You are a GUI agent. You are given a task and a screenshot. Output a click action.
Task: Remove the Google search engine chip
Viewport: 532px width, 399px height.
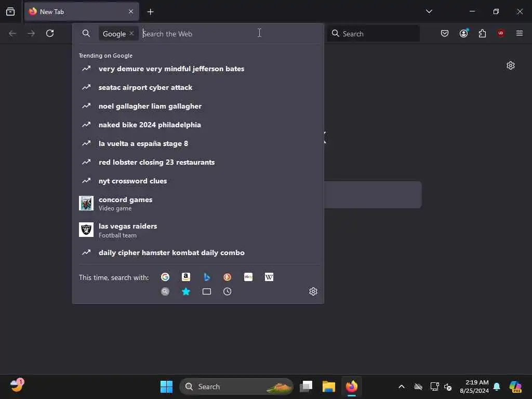(x=131, y=33)
